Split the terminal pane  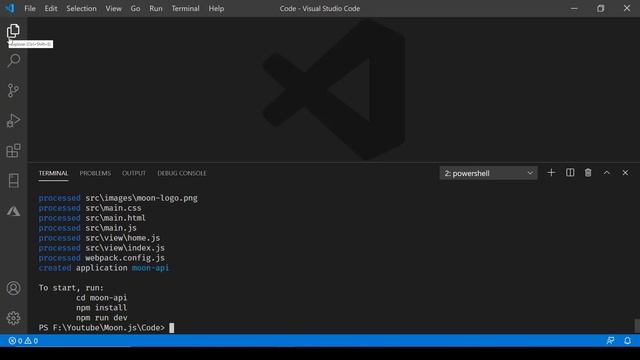(570, 173)
